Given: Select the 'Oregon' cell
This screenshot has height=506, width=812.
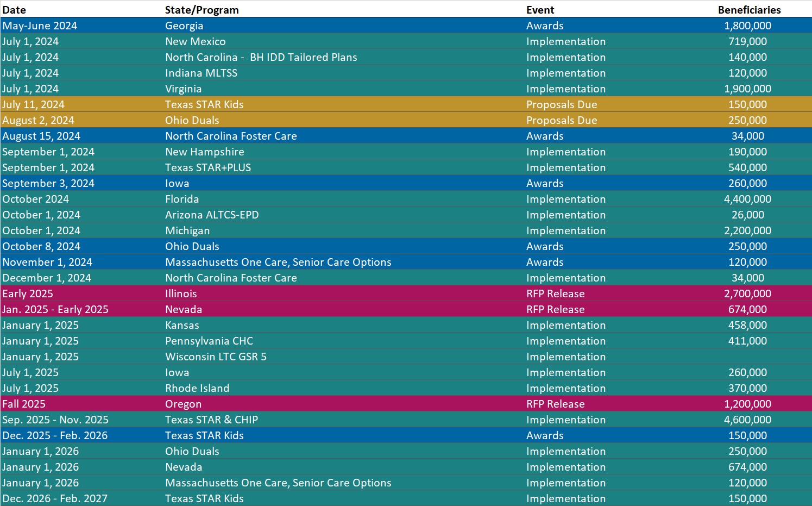Looking at the screenshot, I should pos(183,404).
